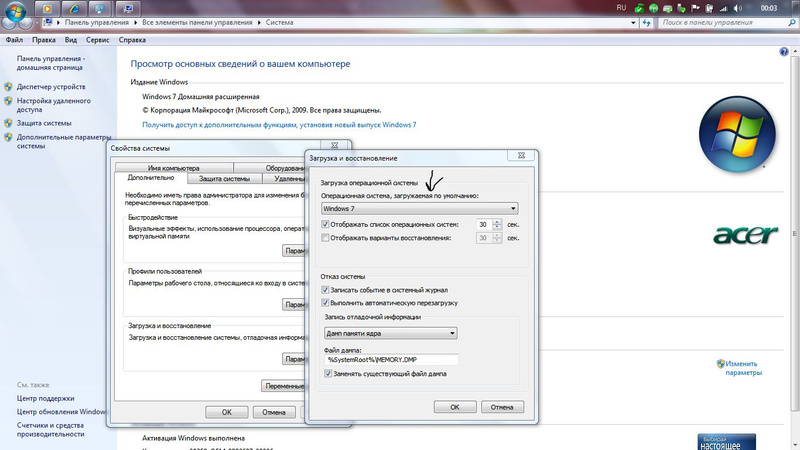Click the shield icon next to Диспетчер устройств

click(8, 87)
